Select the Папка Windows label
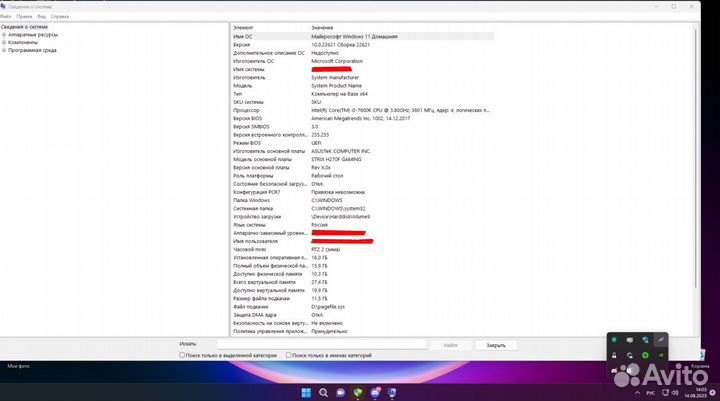Image resolution: width=720 pixels, height=401 pixels. (x=251, y=200)
